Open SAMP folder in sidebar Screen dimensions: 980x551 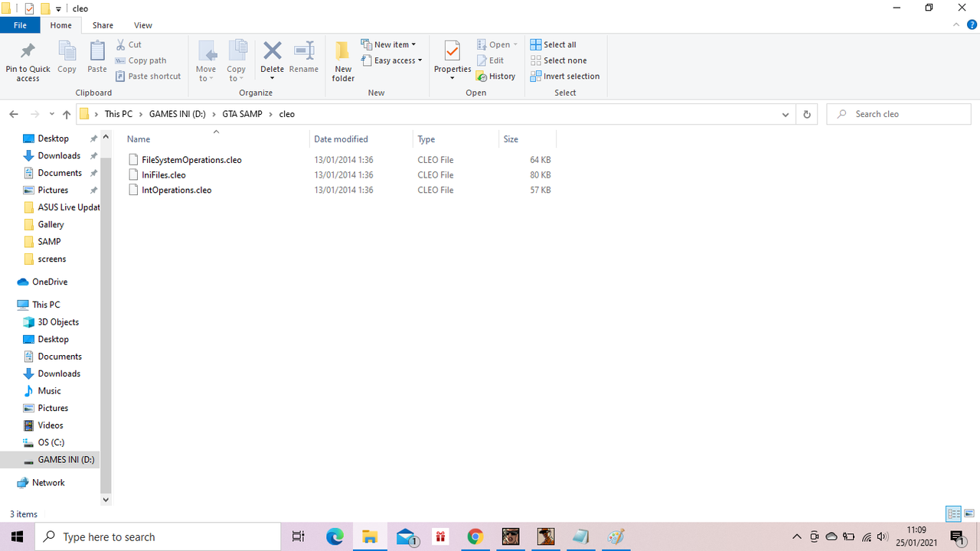click(x=42, y=242)
